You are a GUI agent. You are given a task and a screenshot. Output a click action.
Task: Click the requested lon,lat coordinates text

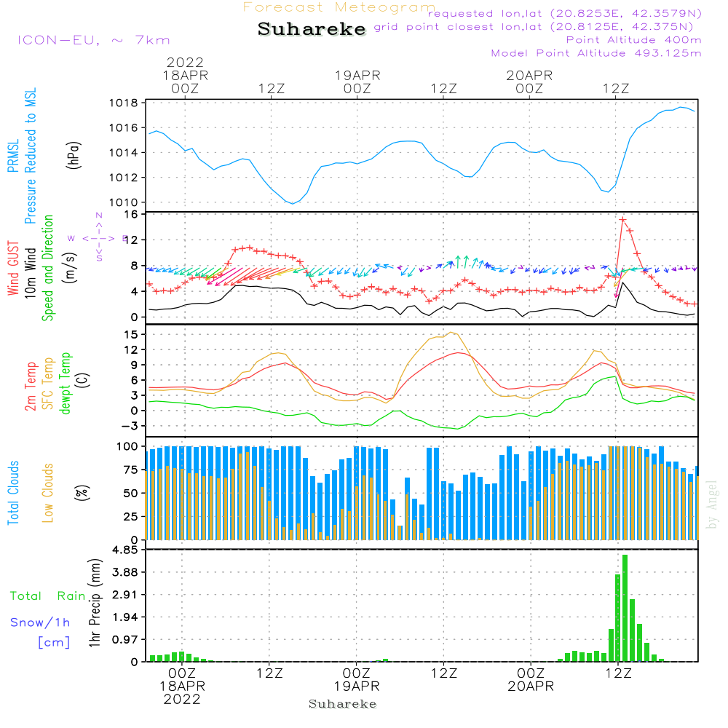pyautogui.click(x=564, y=14)
